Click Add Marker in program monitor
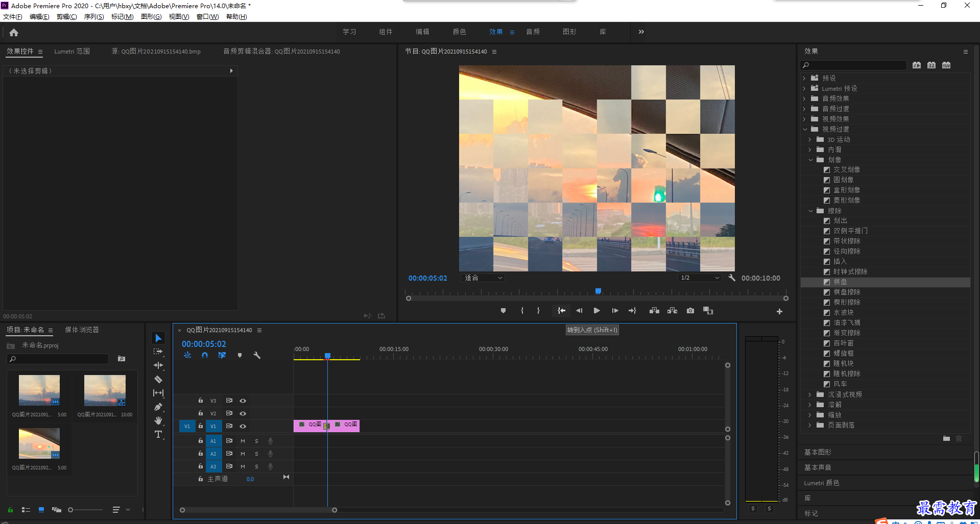Screen dimensions: 980x524 pyautogui.click(x=503, y=310)
